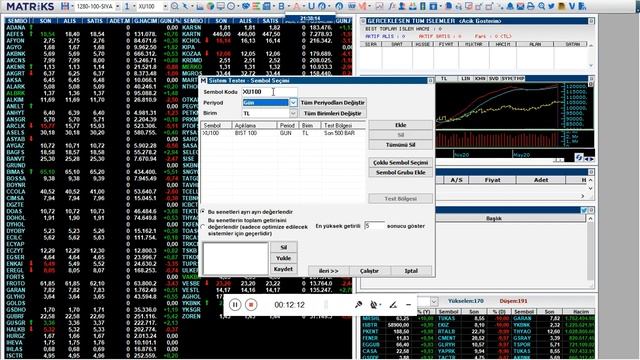Click the alarm bell icon in toolbar
This screenshot has width=640, height=360.
pos(510,7)
